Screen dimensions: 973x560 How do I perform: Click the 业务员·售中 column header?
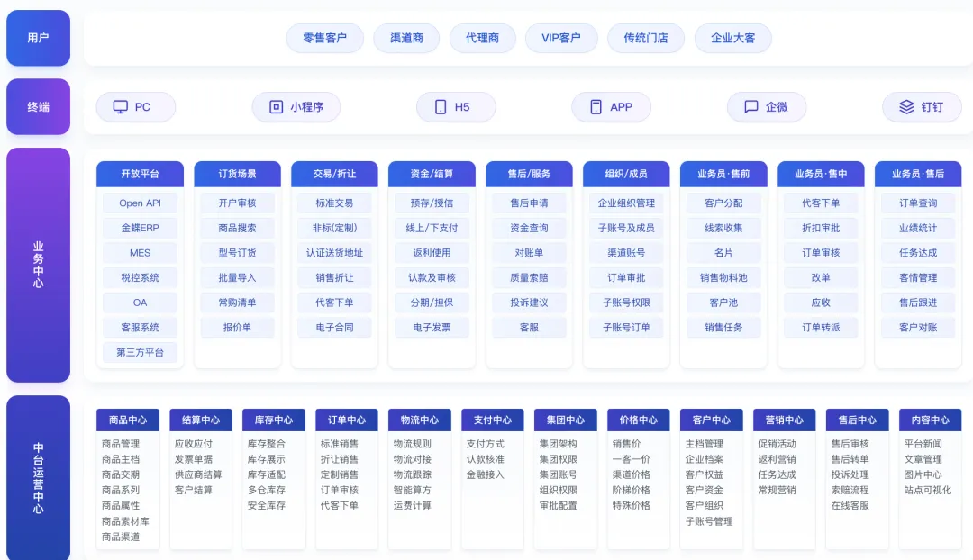[821, 174]
